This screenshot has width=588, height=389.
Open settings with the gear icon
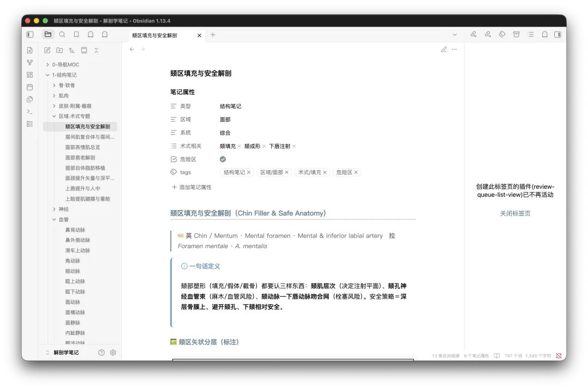point(113,353)
